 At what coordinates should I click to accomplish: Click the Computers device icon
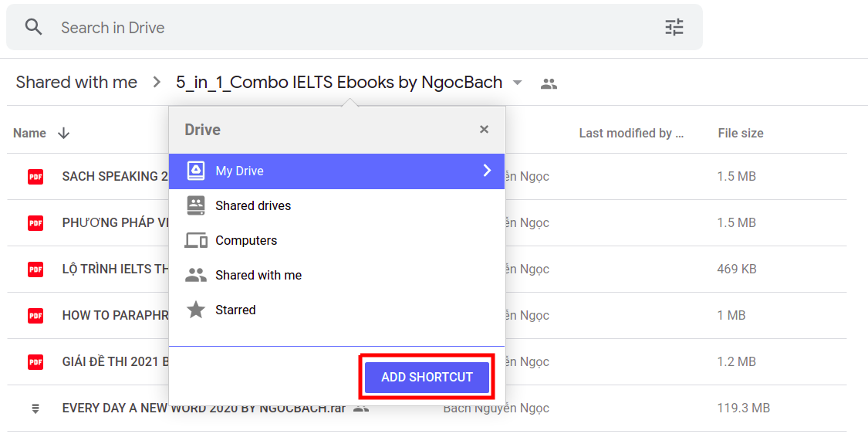pyautogui.click(x=196, y=240)
